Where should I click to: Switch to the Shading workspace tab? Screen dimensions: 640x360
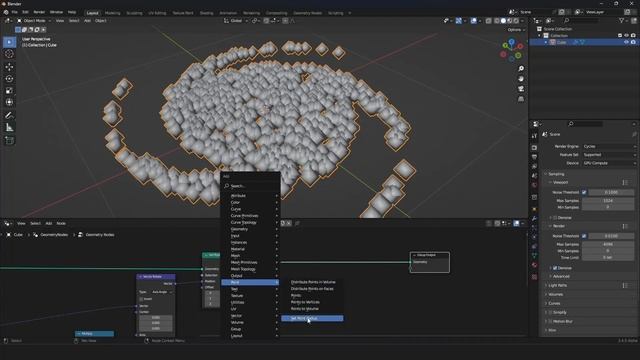click(206, 13)
